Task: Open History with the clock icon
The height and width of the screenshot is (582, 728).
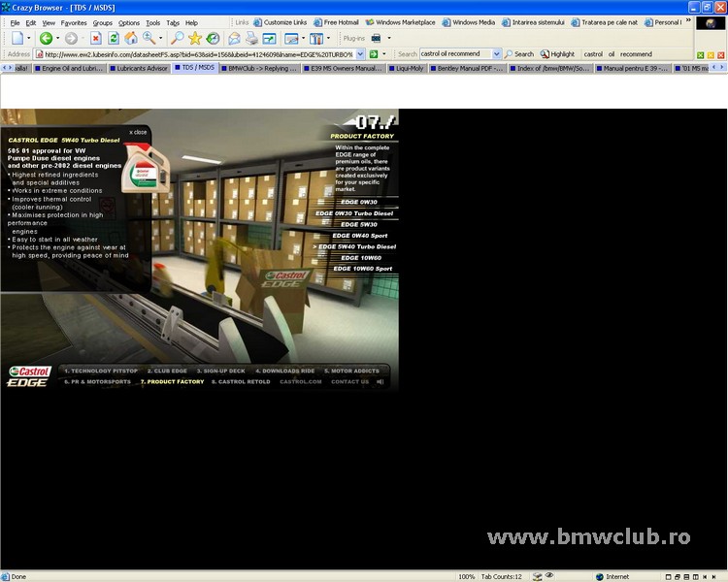Action: pos(213,38)
